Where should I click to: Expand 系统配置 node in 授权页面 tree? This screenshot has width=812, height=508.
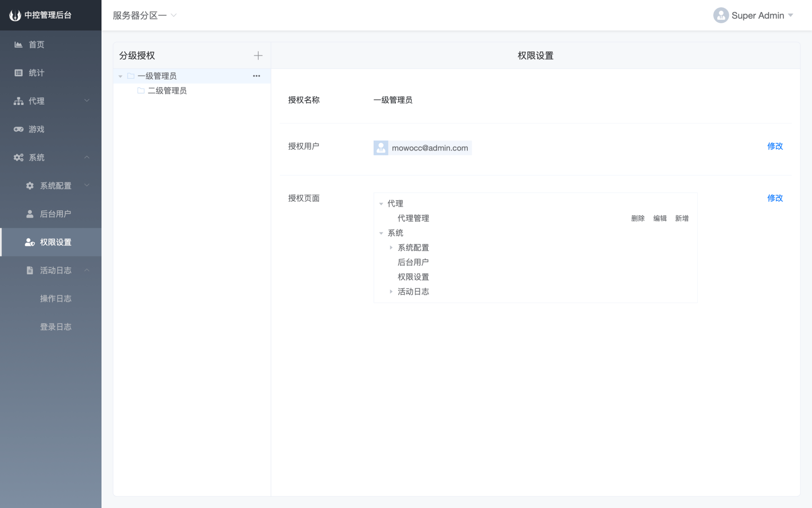tap(391, 248)
